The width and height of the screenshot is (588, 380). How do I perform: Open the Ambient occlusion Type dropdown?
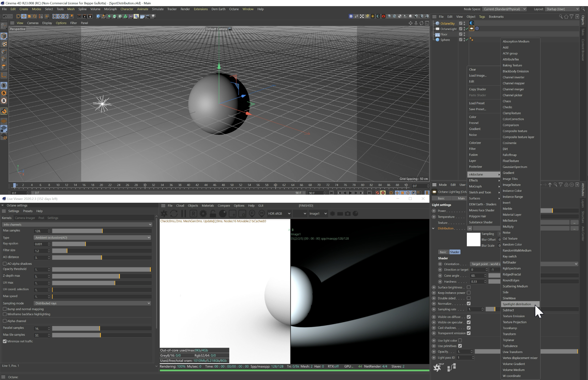pyautogui.click(x=92, y=238)
